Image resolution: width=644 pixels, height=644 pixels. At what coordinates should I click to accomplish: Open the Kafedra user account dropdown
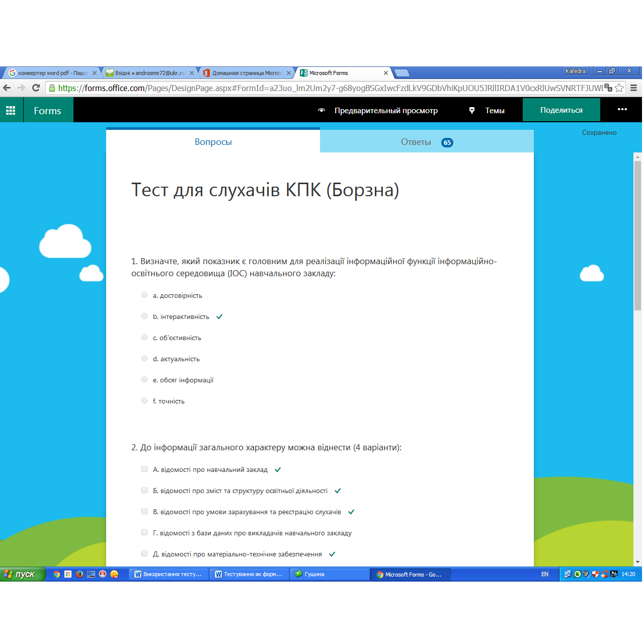pyautogui.click(x=576, y=70)
